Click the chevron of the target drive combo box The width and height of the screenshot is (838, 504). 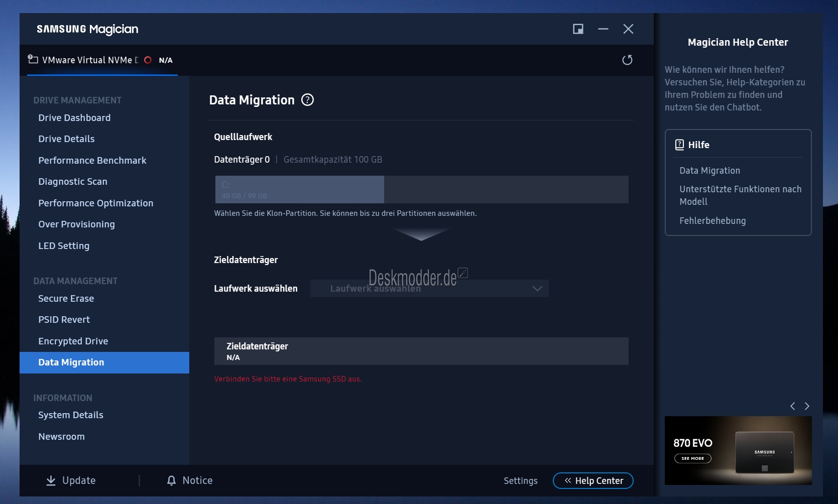pos(537,289)
